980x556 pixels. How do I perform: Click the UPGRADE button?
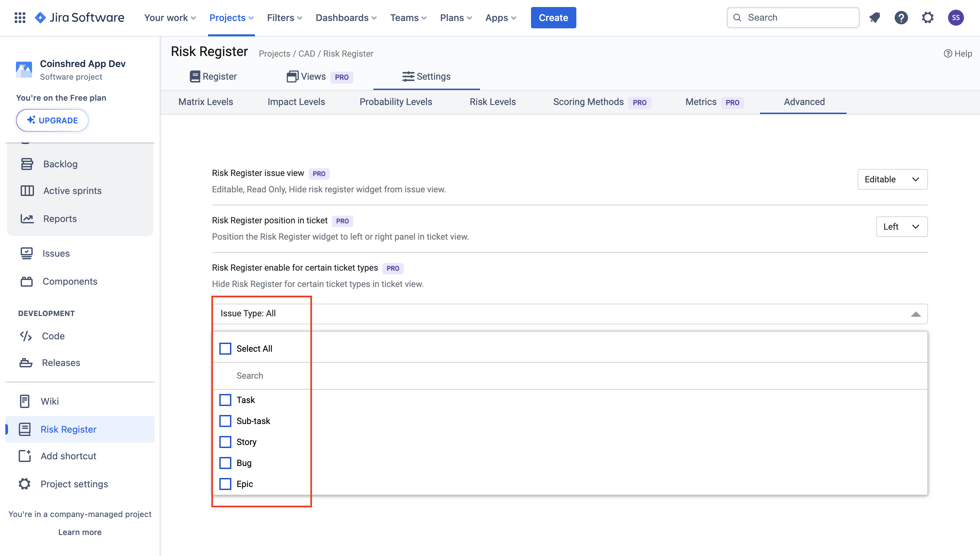pos(52,120)
